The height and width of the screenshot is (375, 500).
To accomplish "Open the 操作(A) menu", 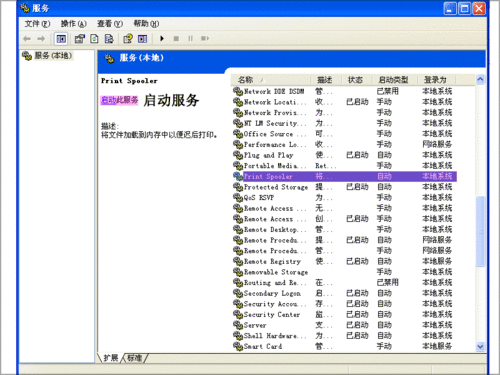I will pos(73,24).
